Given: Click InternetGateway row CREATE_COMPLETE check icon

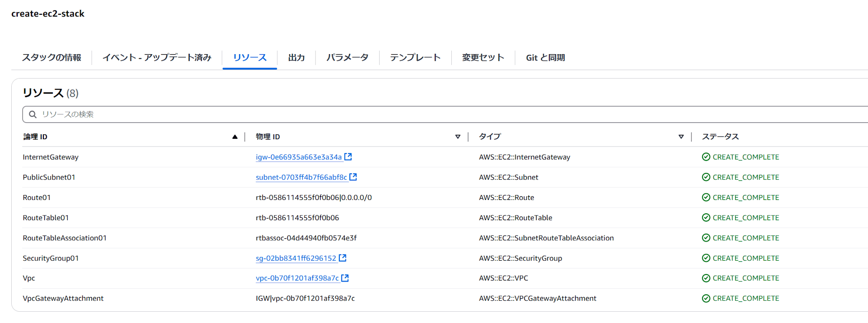Looking at the screenshot, I should pos(706,157).
